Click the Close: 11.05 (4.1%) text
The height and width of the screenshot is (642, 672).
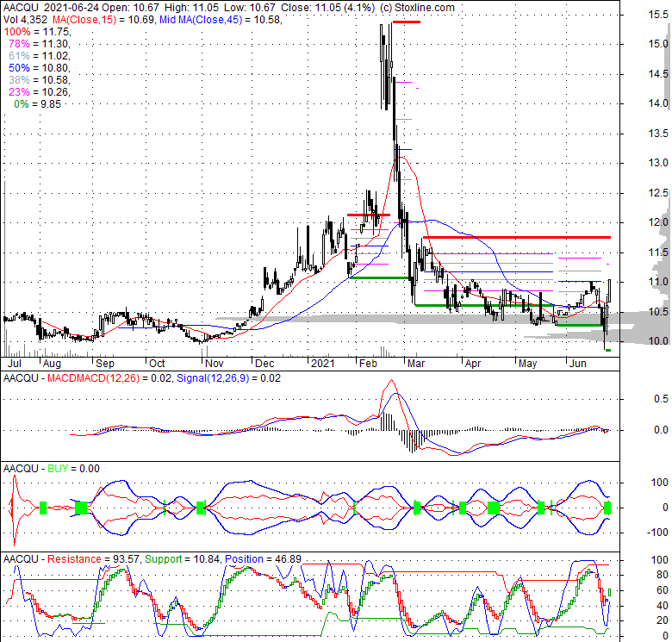coord(327,8)
